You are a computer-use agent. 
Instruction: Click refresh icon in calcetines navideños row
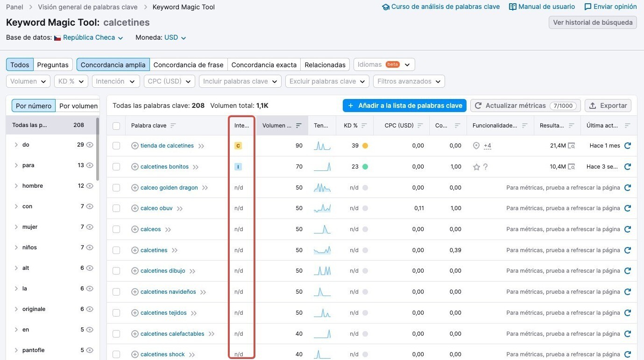(628, 292)
